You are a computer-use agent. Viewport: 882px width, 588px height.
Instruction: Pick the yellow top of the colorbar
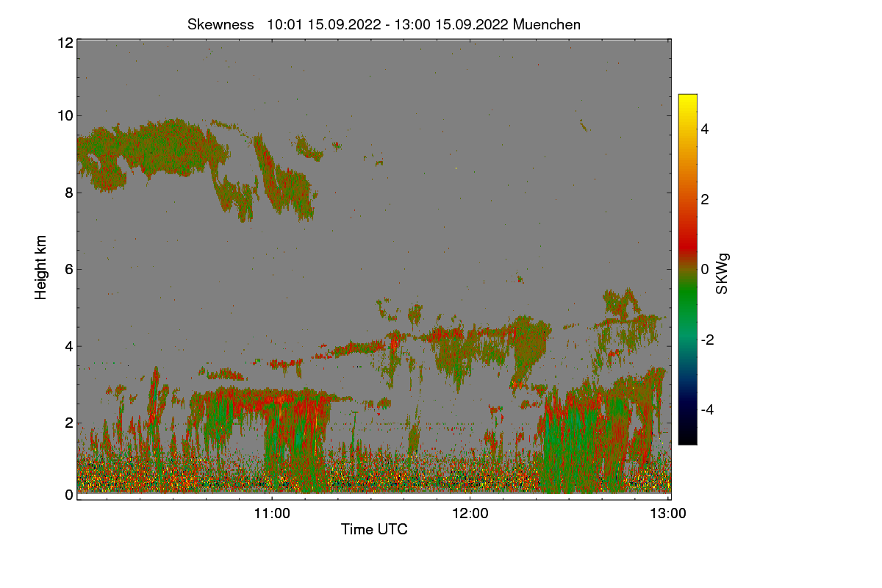(x=687, y=99)
